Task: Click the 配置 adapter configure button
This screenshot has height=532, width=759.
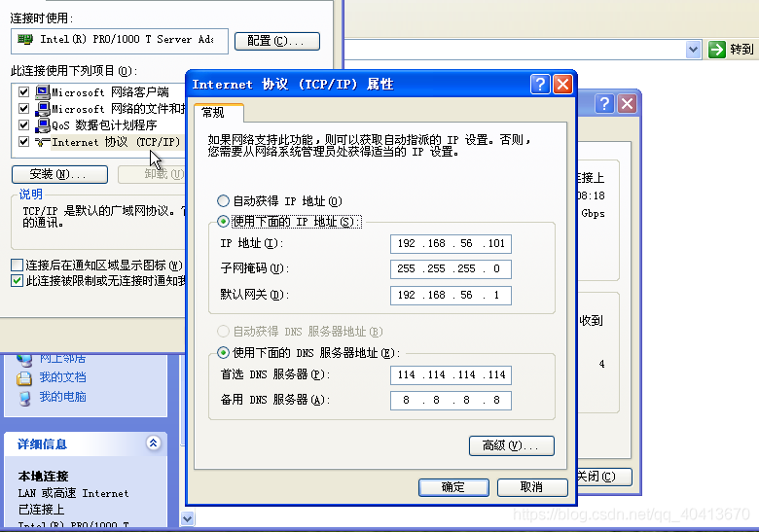Action: tap(282, 41)
